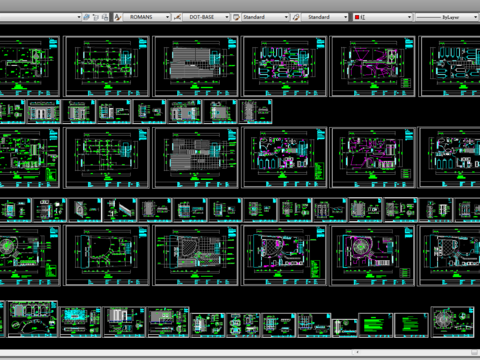Image resolution: width=480 pixels, height=360 pixels.
Task: Select the gray hatched floor plan sheet in top row
Action: coord(196,66)
